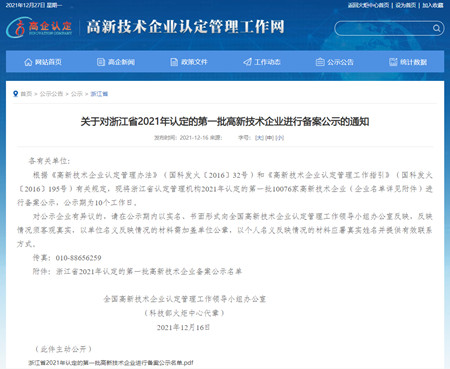The image size is (450, 369).
Task: Click the 设为首页 top link
Action: [x=406, y=5]
